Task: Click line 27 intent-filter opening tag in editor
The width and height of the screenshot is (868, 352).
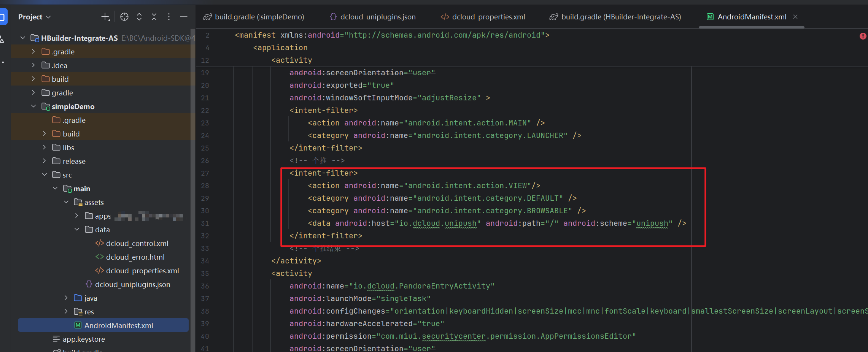Action: click(323, 173)
